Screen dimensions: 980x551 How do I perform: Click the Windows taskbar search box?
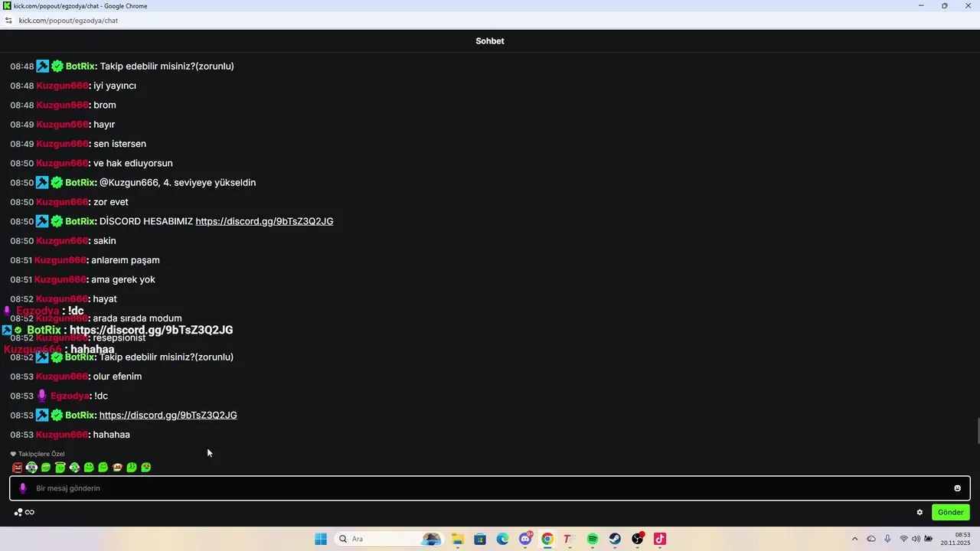[x=389, y=539]
